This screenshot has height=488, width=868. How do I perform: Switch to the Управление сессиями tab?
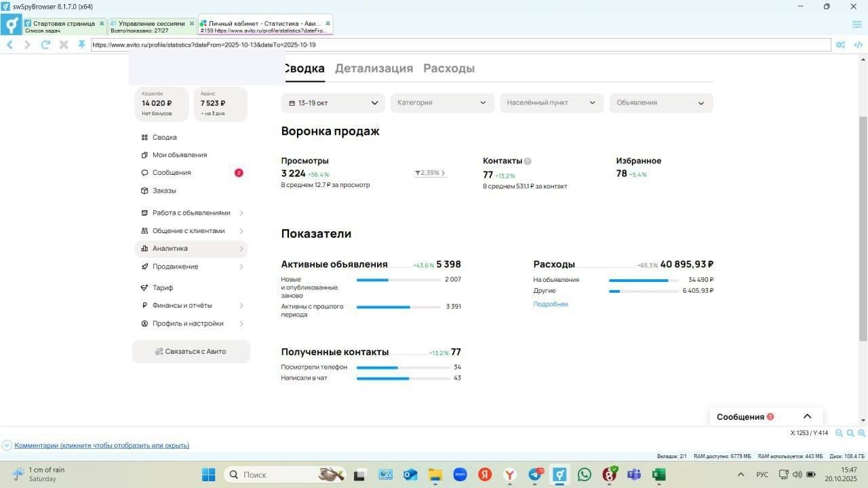(x=153, y=26)
